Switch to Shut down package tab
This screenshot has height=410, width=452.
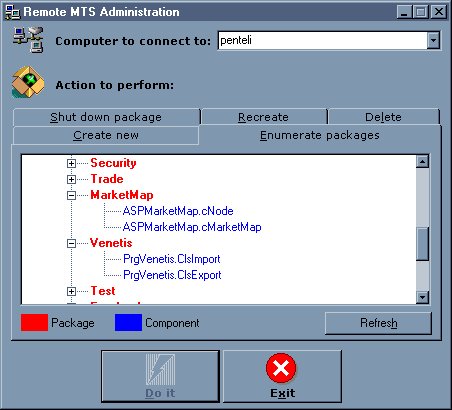point(106,117)
